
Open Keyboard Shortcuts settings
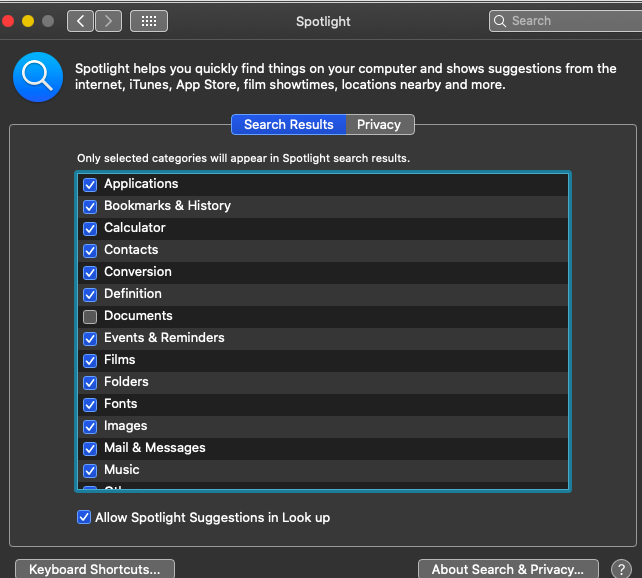coord(95,569)
